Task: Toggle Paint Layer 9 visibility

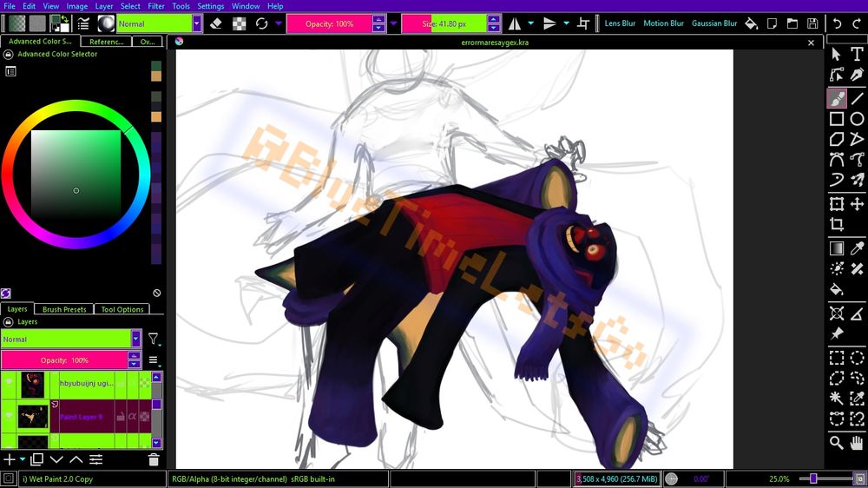Action: tap(9, 416)
